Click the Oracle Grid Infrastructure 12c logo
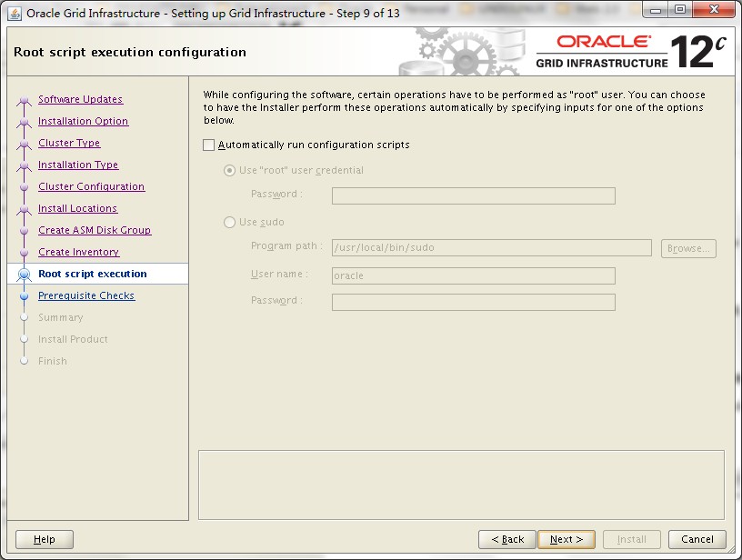 click(x=631, y=52)
